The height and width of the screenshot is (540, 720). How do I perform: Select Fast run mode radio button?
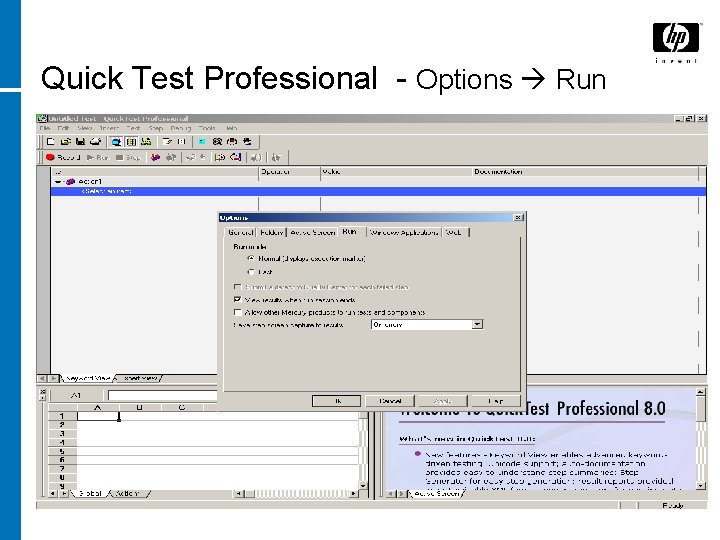tap(251, 272)
